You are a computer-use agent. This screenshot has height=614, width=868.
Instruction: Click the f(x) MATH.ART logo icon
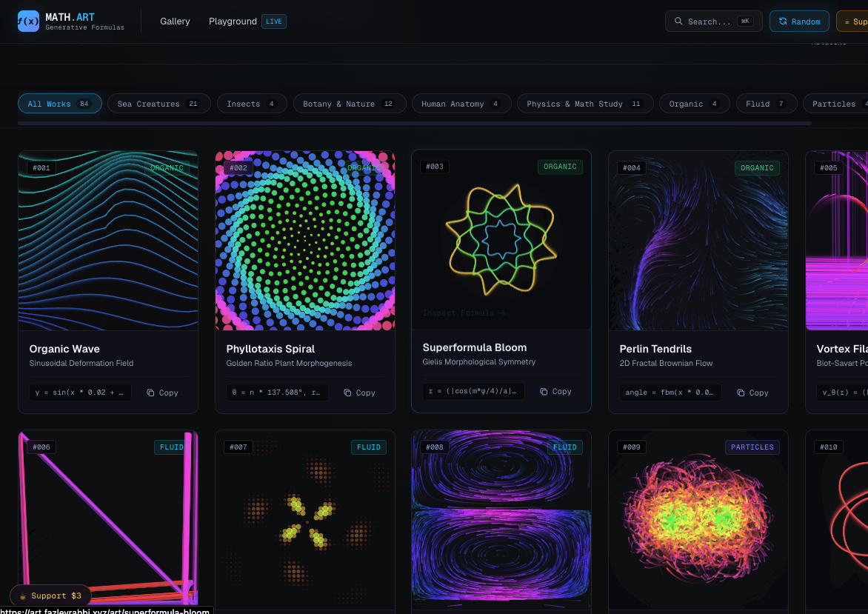28,21
